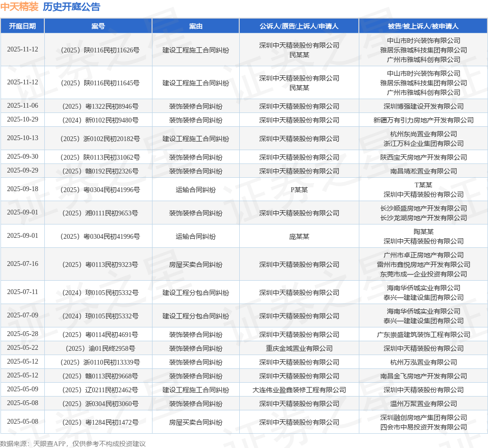Click the date 2025-07-16
488x448 pixels.
(x=22, y=264)
